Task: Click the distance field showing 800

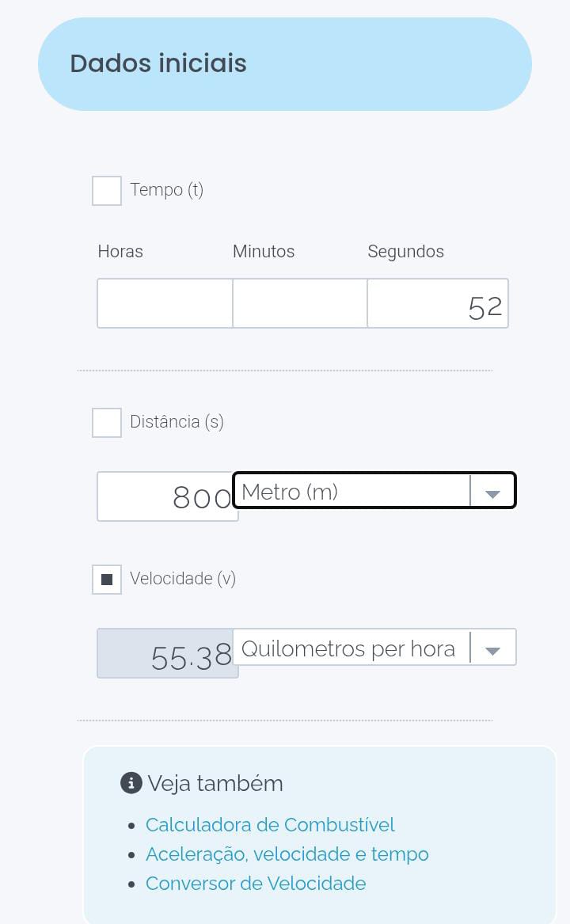Action: coord(167,497)
